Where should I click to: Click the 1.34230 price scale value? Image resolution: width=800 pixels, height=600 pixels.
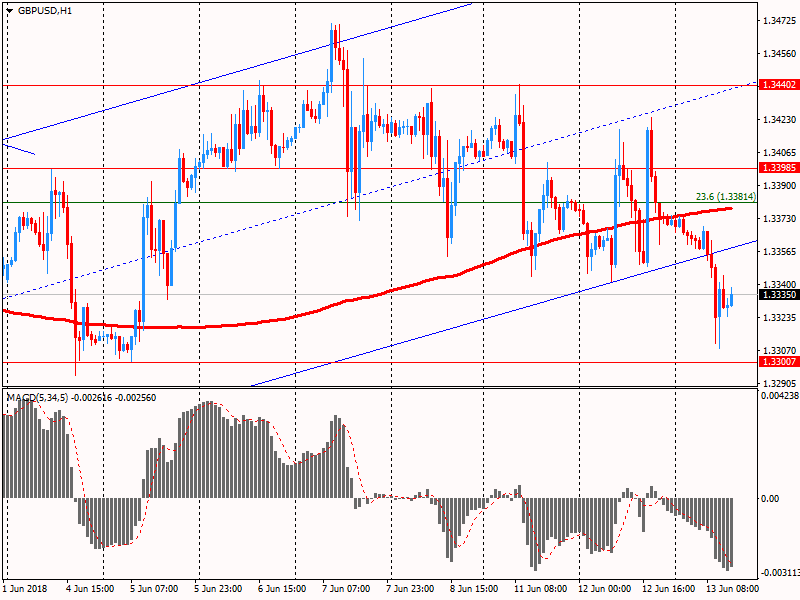(x=780, y=120)
